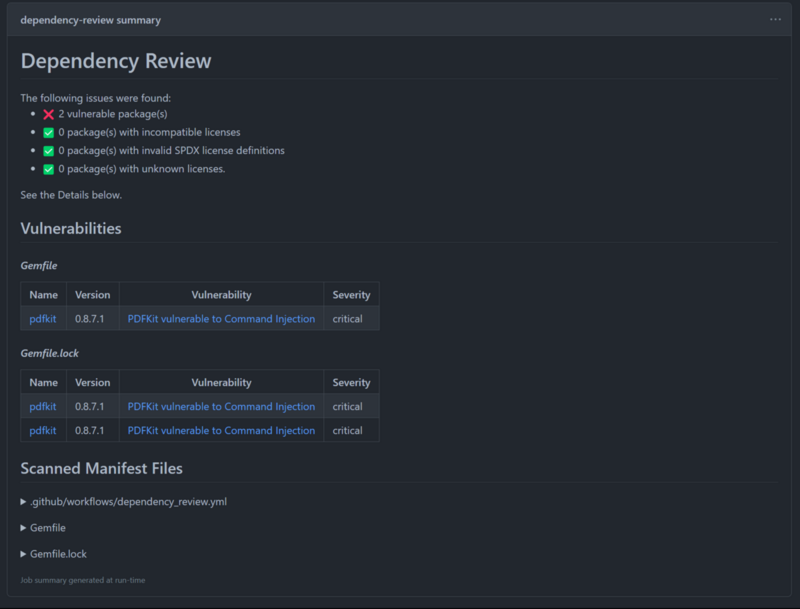The image size is (800, 609).
Task: Click pdfkit in the first Gemfile.lock row
Action: [42, 406]
